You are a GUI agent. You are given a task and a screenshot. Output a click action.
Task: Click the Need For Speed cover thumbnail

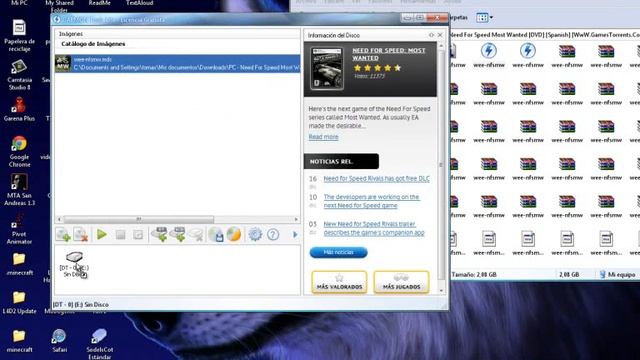point(327,69)
